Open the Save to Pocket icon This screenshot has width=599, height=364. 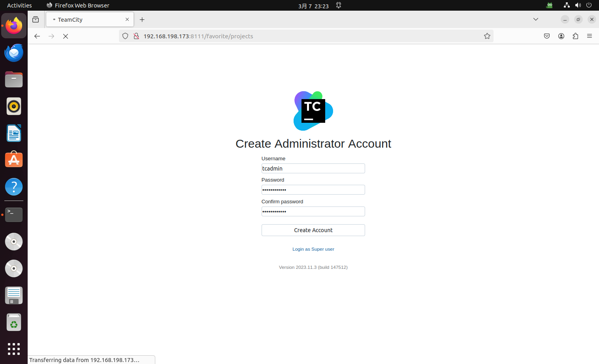point(547,36)
